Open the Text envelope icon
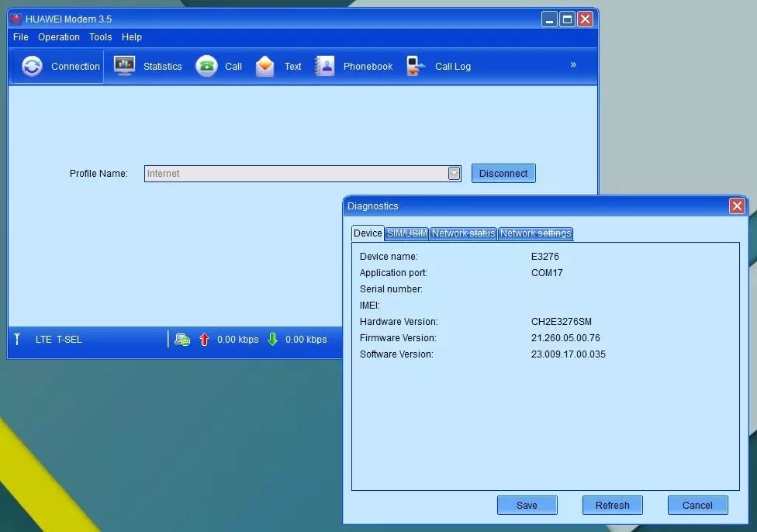This screenshot has width=757, height=532. pyautogui.click(x=265, y=66)
